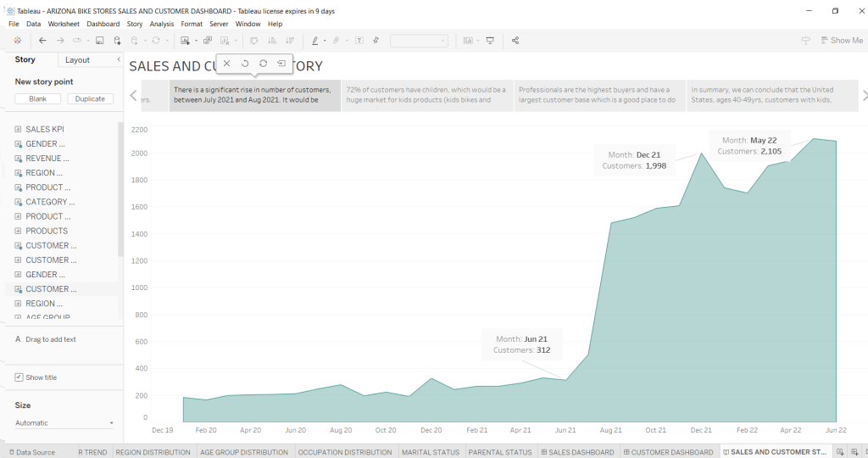Click the Save icon in toolbar
The image size is (868, 458).
click(100, 41)
